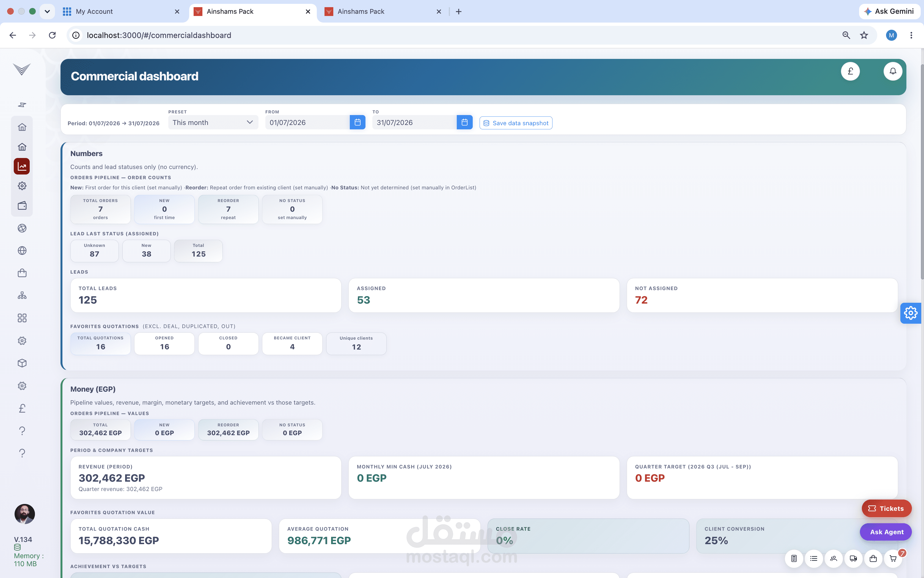Open the shopping cart with badge 7
This screenshot has height=578, width=924.
(893, 558)
